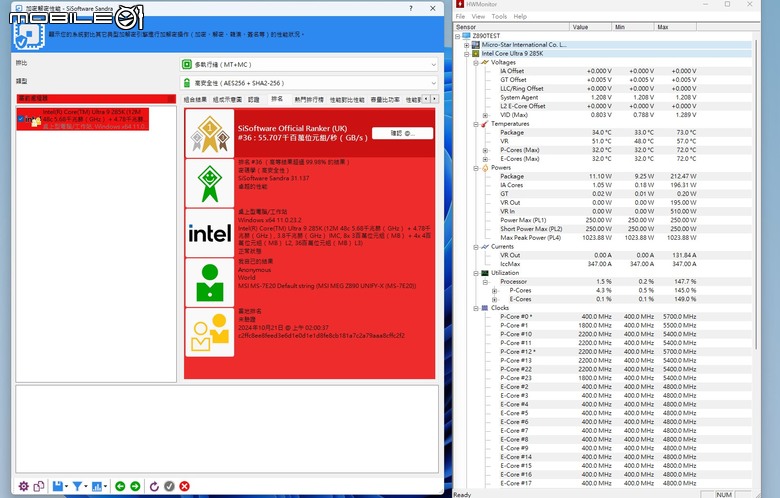Open the View menu in HWMonitor

pos(478,16)
